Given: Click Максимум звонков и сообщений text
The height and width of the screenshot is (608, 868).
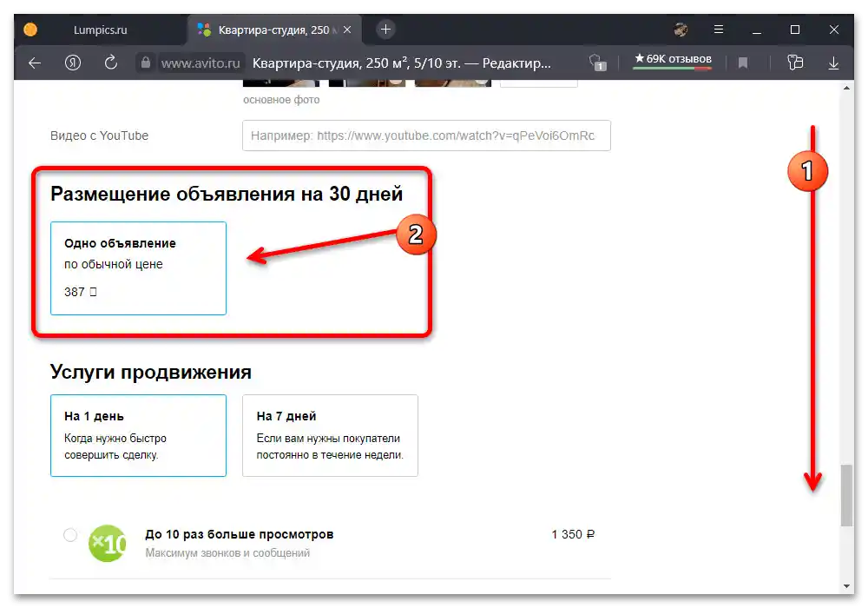Looking at the screenshot, I should click(227, 552).
